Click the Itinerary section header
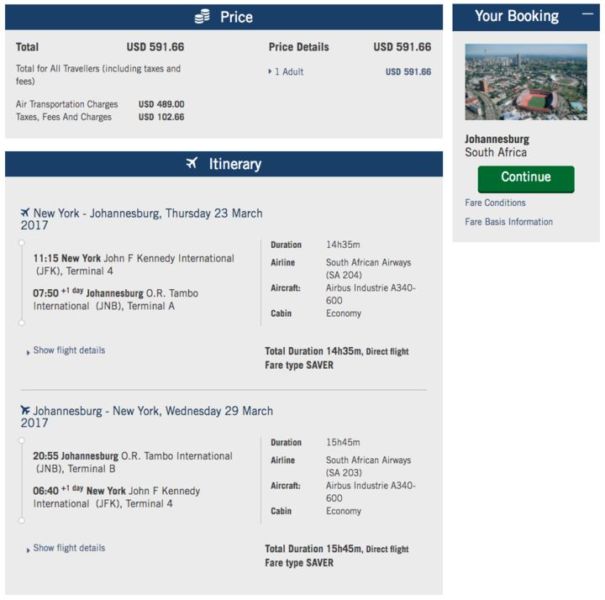605x600 pixels. (x=224, y=164)
